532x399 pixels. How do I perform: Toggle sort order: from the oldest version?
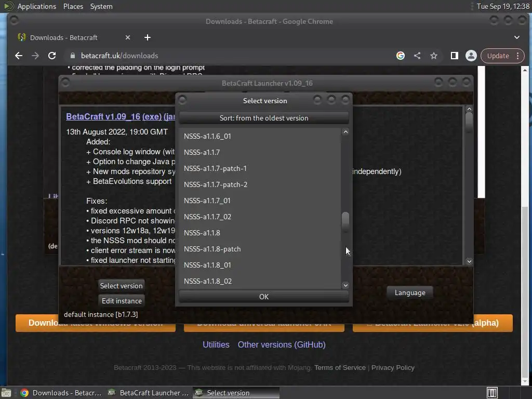tap(263, 118)
